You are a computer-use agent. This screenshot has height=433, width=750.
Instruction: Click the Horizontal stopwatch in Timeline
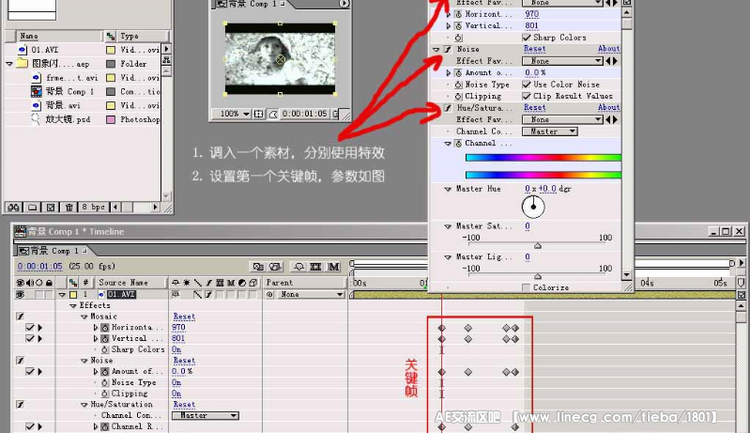[105, 327]
